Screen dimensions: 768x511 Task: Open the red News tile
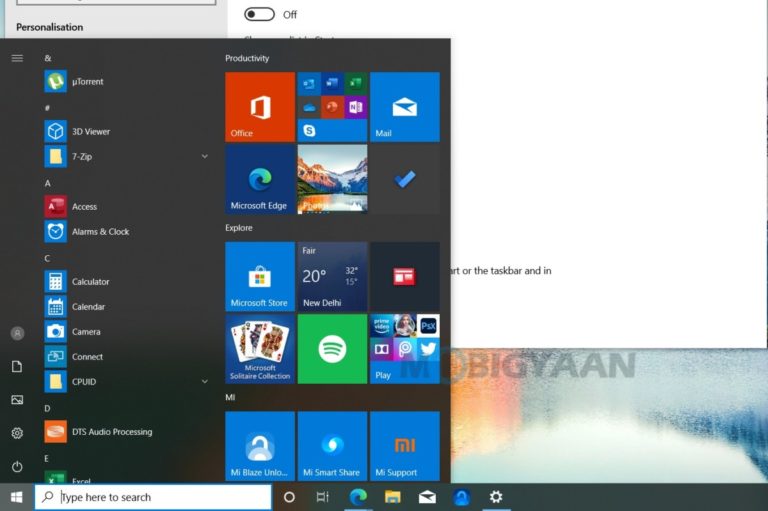click(405, 276)
